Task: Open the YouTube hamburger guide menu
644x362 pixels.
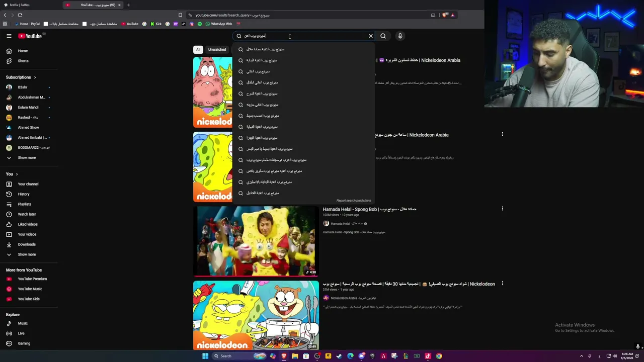Action: point(9,36)
